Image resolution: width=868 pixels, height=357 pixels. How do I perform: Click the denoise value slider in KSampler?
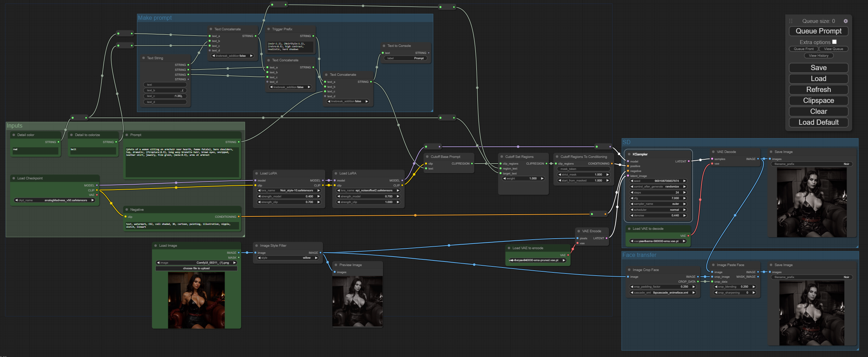tap(658, 216)
